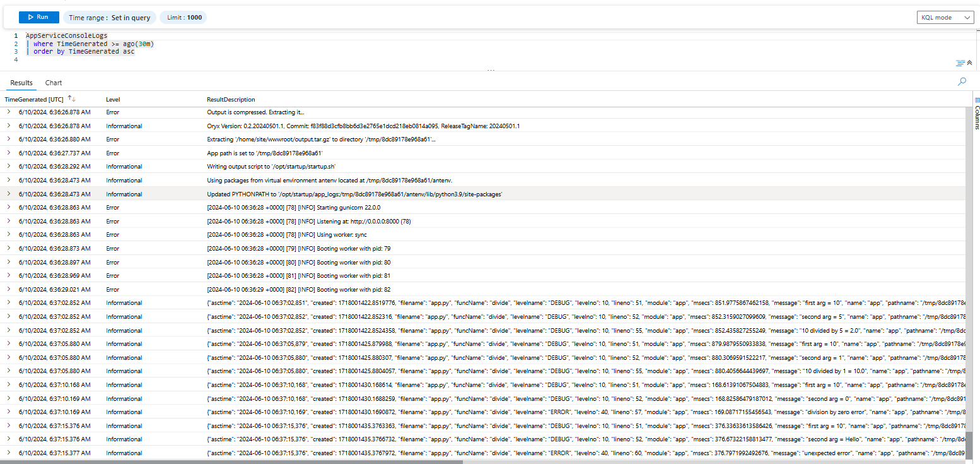Expand the 'unexpected error' log entry row
This screenshot has height=464, width=980.
[x=8, y=453]
